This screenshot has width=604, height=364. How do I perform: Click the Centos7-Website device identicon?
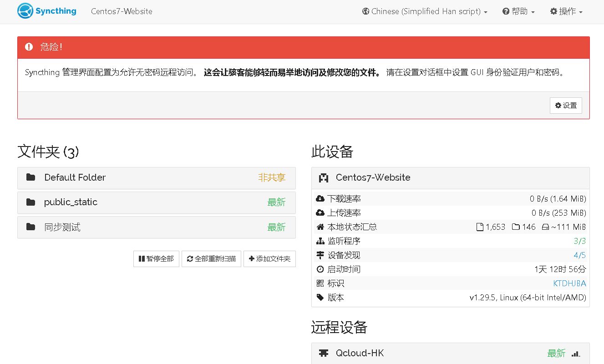(324, 177)
